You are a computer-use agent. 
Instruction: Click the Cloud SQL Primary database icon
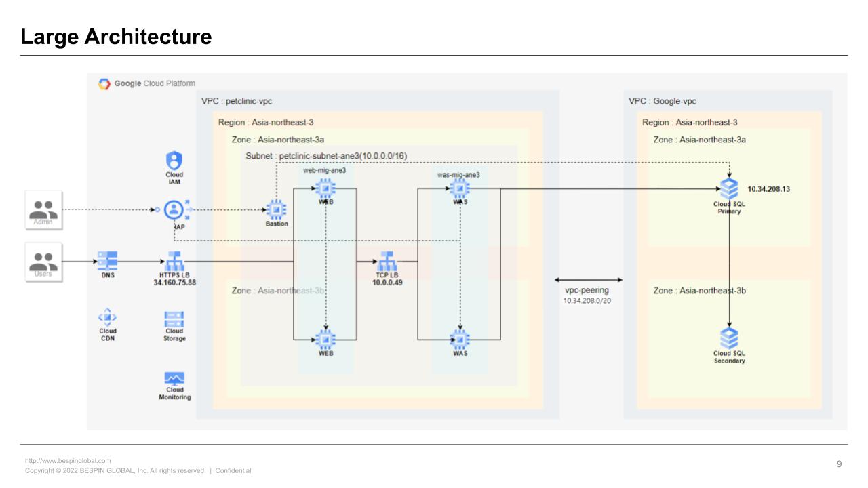pos(729,188)
